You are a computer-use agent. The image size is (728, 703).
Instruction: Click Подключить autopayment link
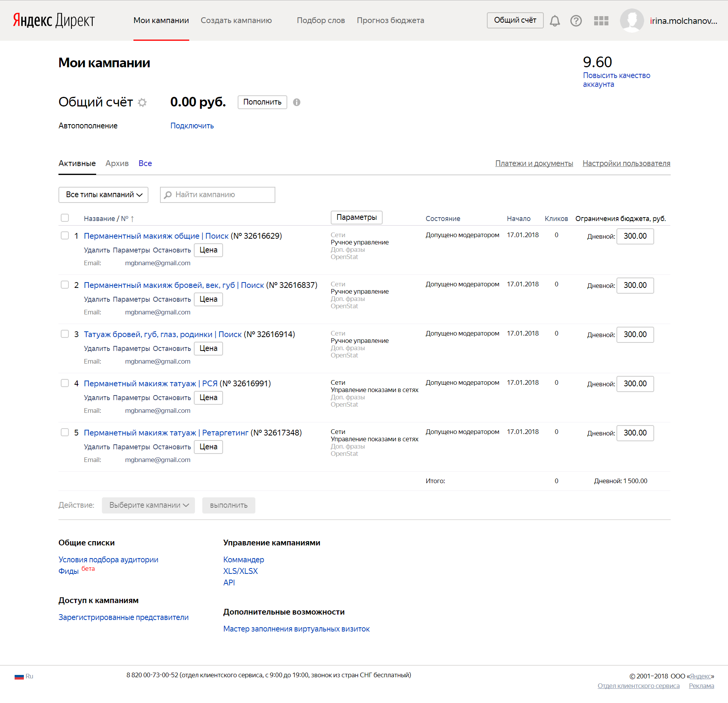(192, 126)
